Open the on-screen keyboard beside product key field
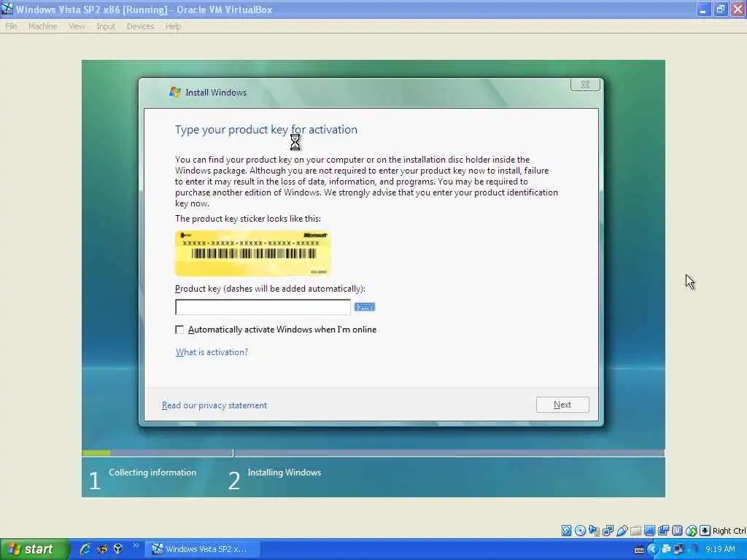 (365, 307)
